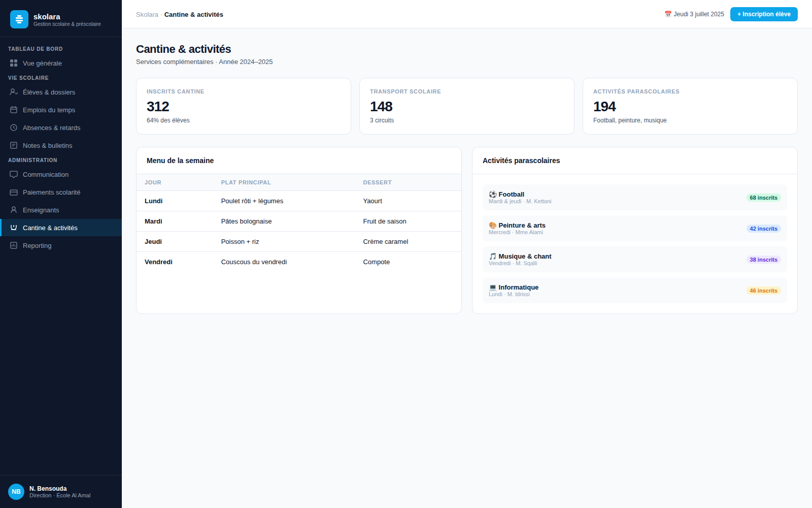This screenshot has height=508, width=812.
Task: Click the green 68 inscrits badge
Action: click(764, 198)
